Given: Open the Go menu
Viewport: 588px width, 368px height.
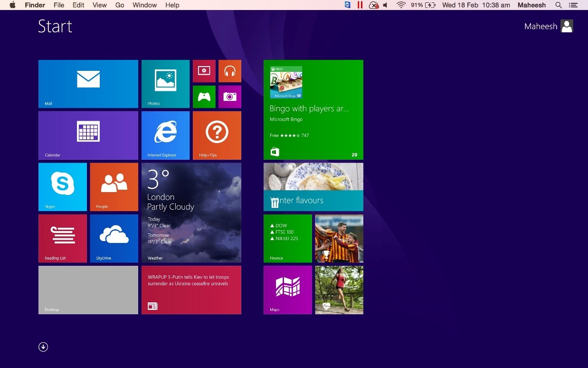Looking at the screenshot, I should [x=120, y=5].
